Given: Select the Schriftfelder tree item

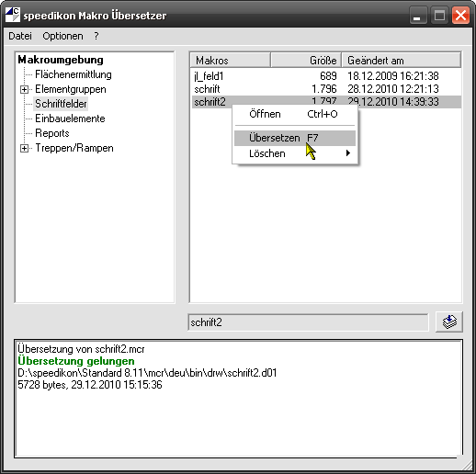Looking at the screenshot, I should (x=61, y=104).
